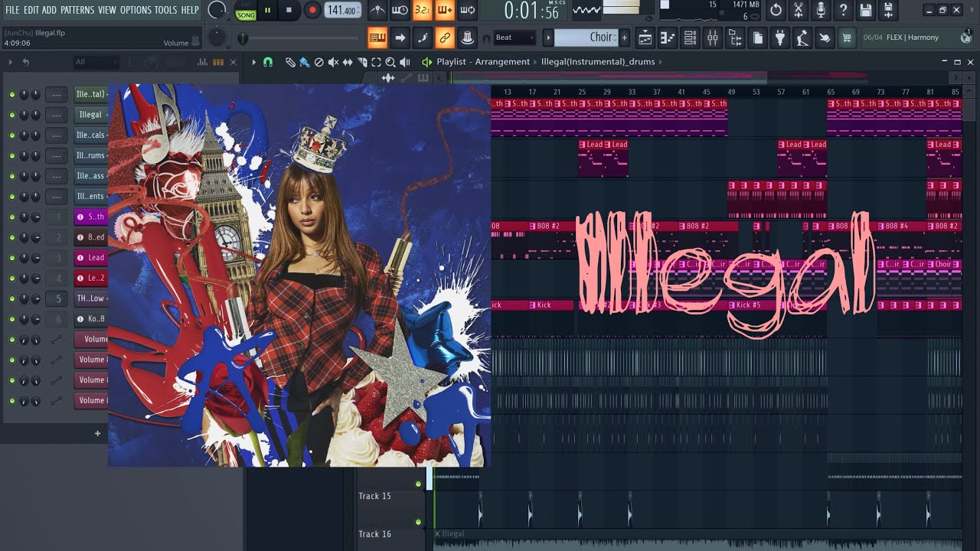Select the zoom tool in Playlist
The height and width of the screenshot is (551, 980).
pos(390,62)
